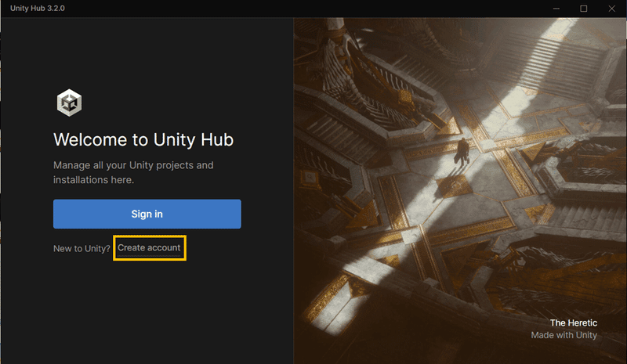The image size is (627, 364).
Task: Click the New to Unity? label
Action: tap(82, 248)
